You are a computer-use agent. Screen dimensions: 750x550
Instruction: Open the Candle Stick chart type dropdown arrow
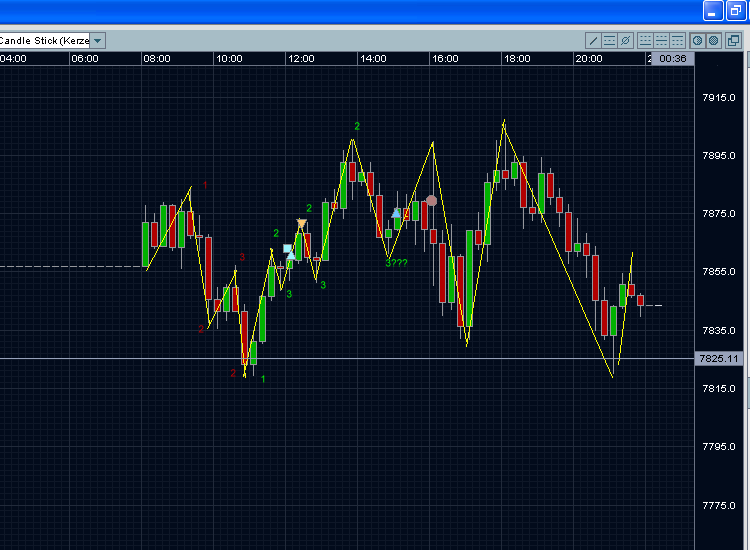(97, 41)
